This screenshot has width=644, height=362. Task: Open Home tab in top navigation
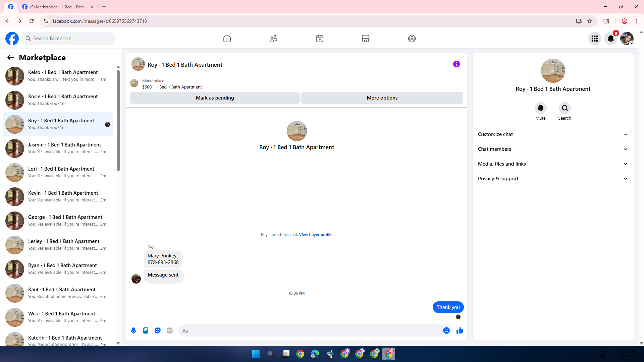(x=227, y=39)
